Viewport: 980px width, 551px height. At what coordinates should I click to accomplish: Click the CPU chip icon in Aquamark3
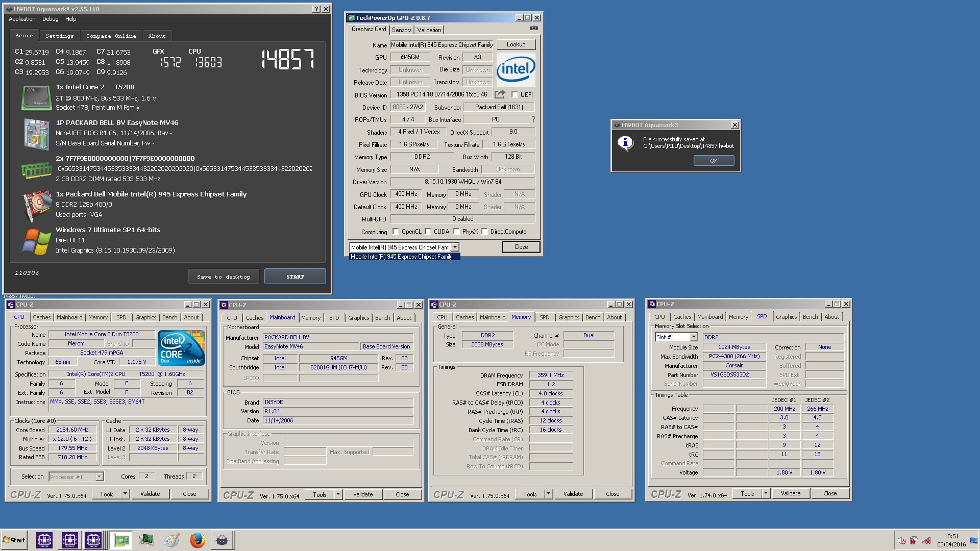[36, 97]
